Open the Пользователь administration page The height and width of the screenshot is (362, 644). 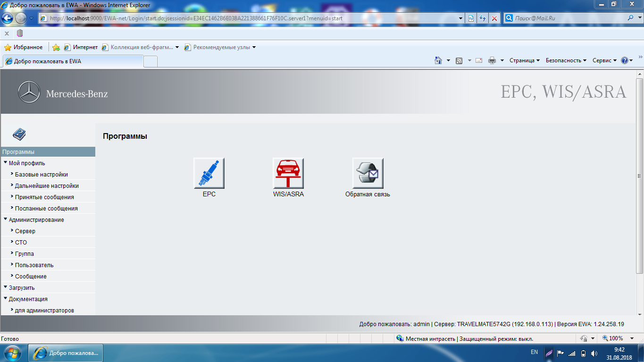[x=34, y=265]
